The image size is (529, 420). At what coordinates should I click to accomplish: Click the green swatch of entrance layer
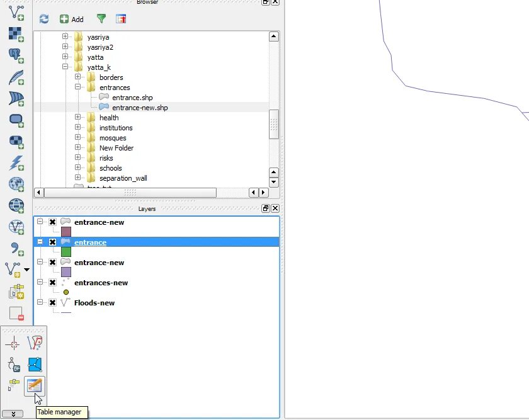66,252
